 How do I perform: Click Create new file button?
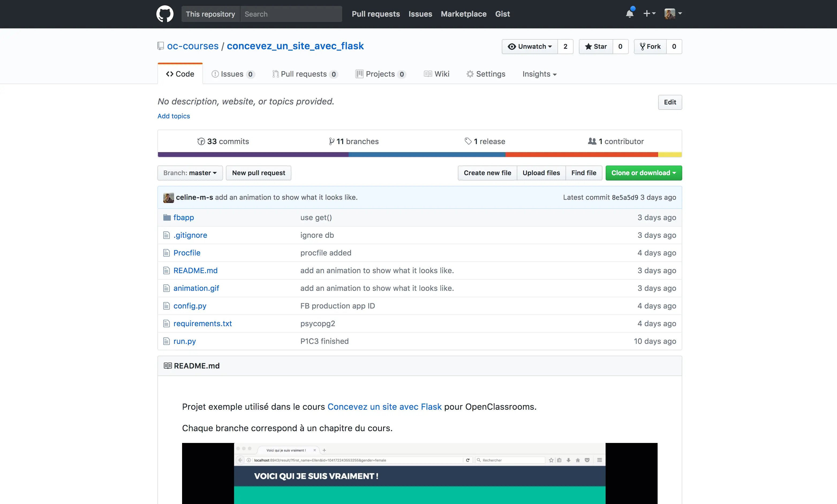487,173
